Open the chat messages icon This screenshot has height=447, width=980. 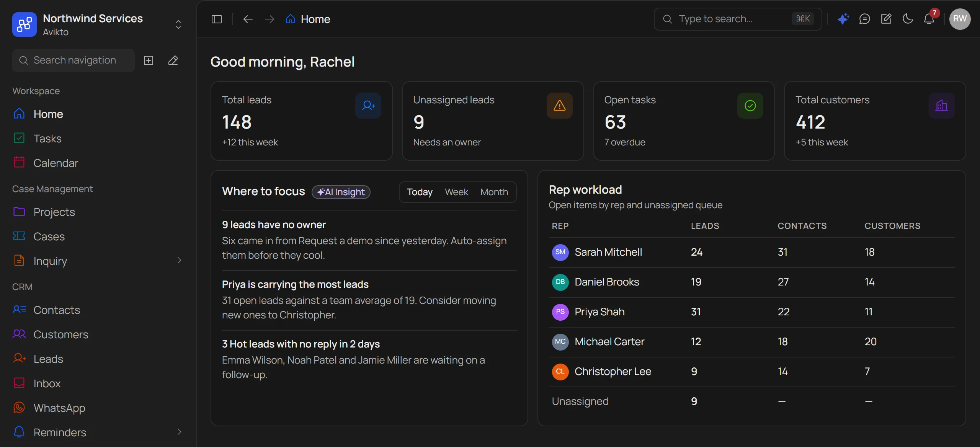(x=865, y=19)
